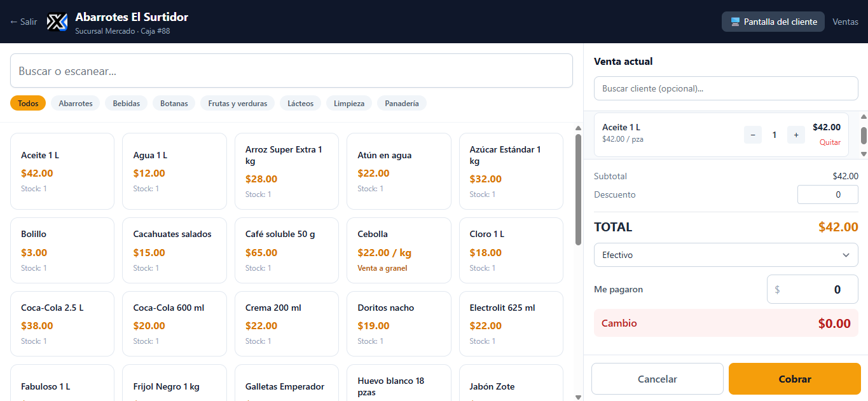This screenshot has height=401, width=868.
Task: Select the Todos category filter
Action: [28, 103]
